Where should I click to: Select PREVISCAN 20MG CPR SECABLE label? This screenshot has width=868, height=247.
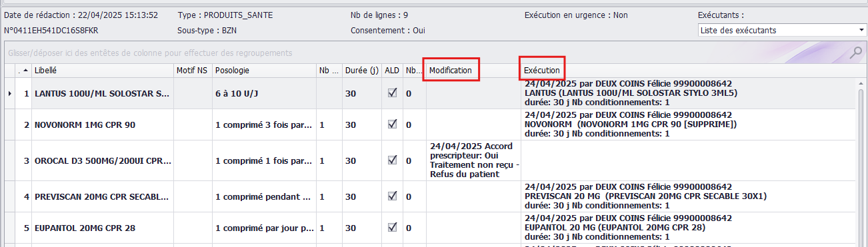tap(102, 197)
